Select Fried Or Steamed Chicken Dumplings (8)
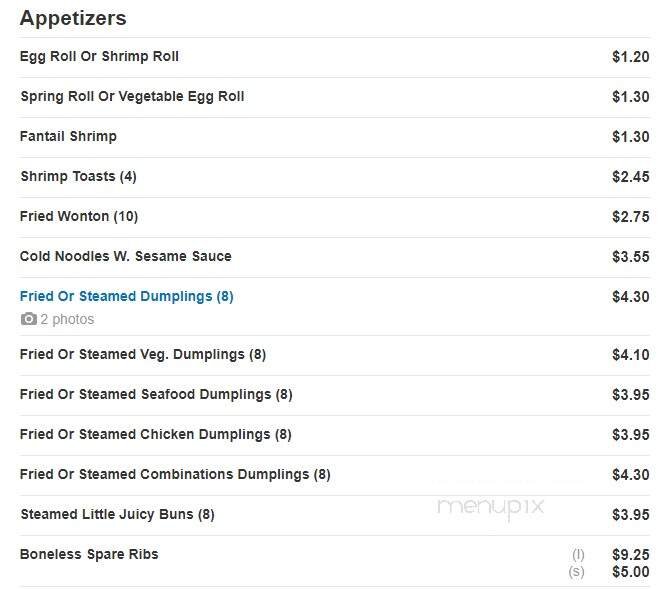This screenshot has width=670, height=589. pyautogui.click(x=155, y=434)
